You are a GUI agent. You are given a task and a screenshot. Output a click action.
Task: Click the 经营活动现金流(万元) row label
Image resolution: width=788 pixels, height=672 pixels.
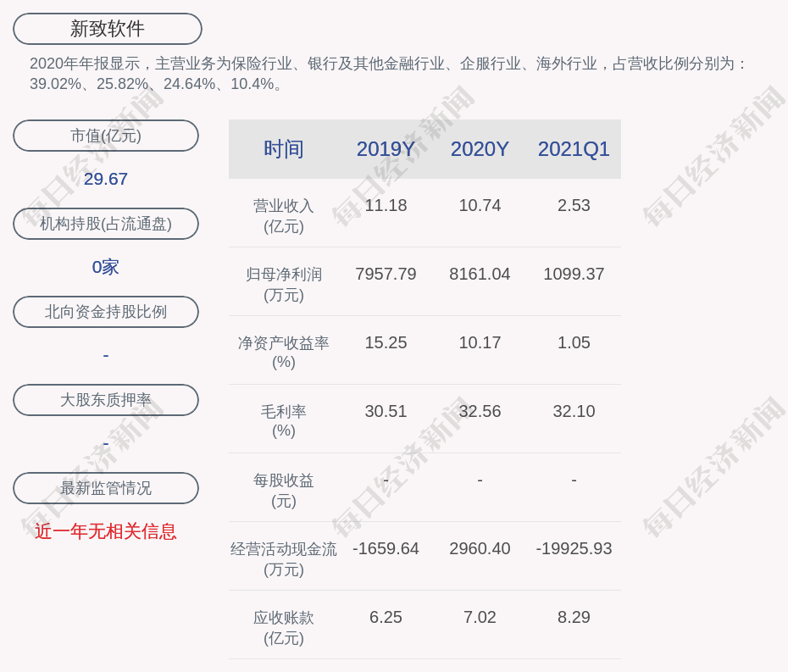pyautogui.click(x=284, y=558)
